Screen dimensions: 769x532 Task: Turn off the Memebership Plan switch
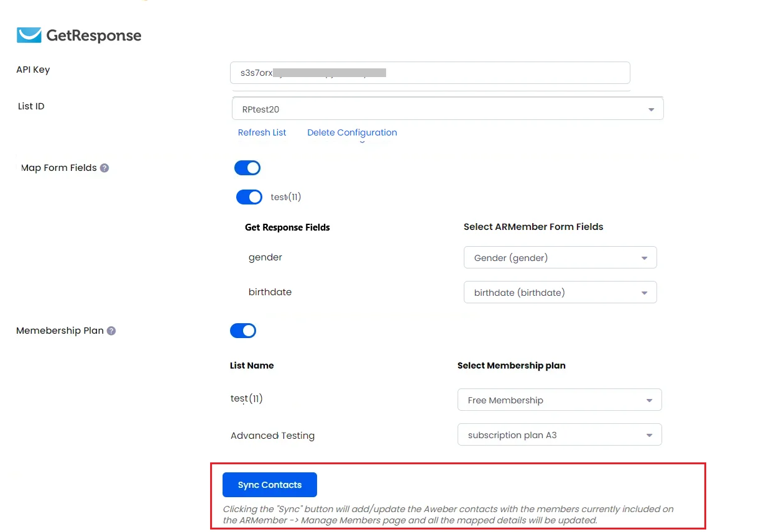pyautogui.click(x=243, y=331)
